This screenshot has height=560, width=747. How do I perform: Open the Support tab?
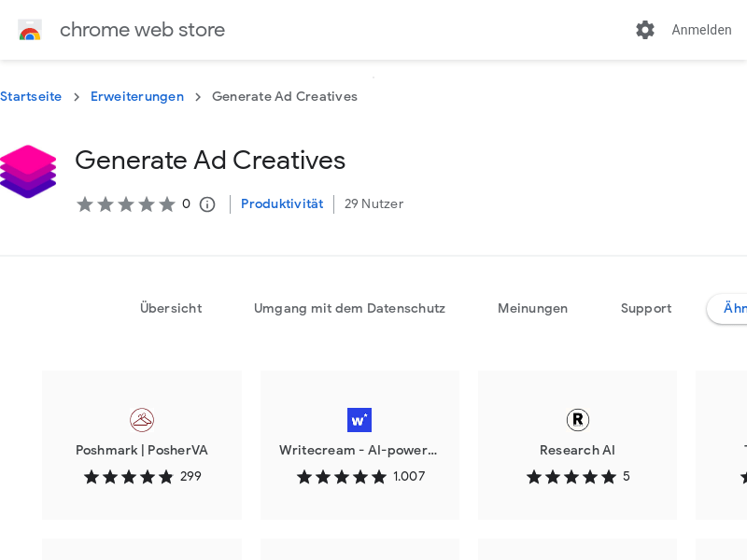646,309
